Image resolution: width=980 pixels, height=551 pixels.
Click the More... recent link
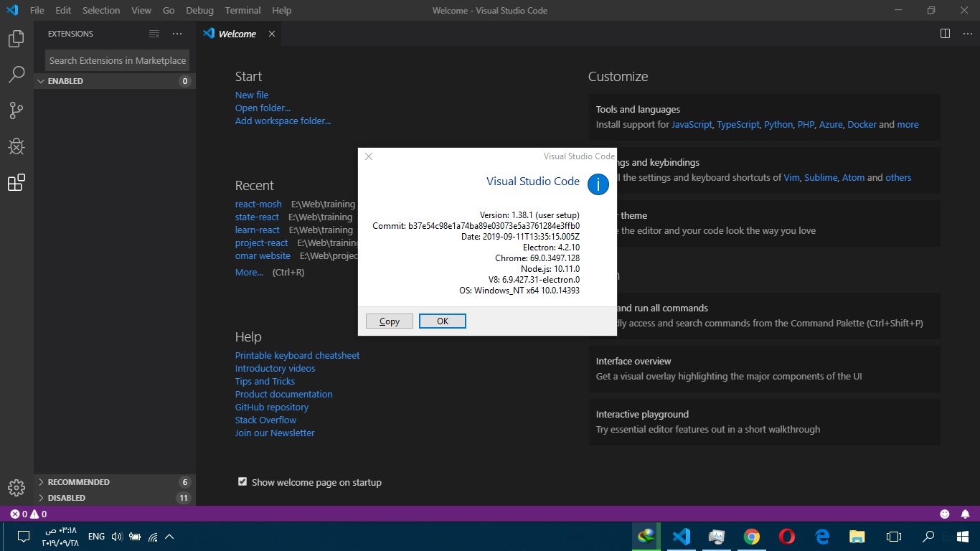point(249,272)
